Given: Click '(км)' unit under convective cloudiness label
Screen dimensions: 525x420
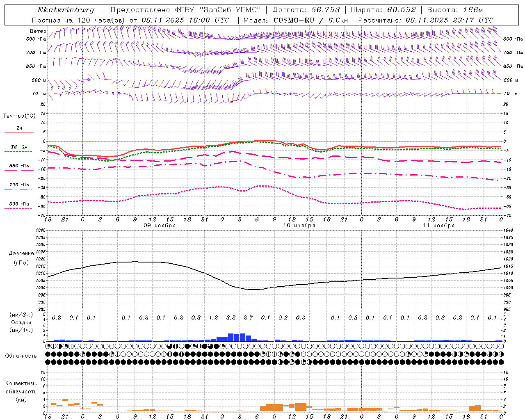Looking at the screenshot, I should (x=21, y=400).
